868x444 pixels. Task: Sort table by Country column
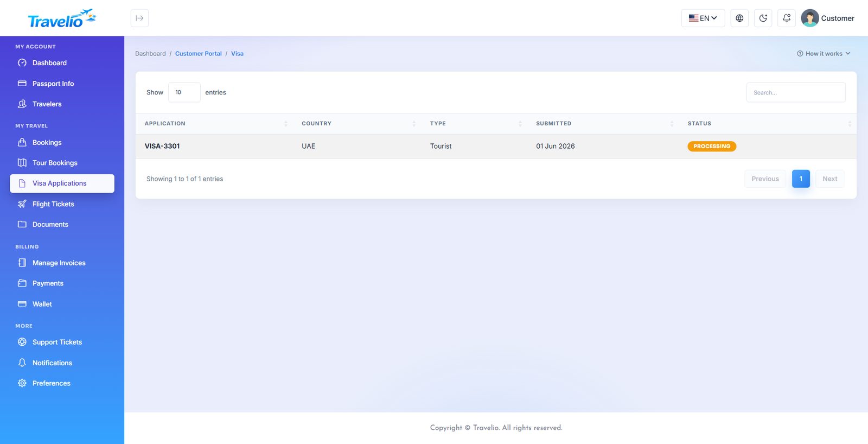[357, 124]
